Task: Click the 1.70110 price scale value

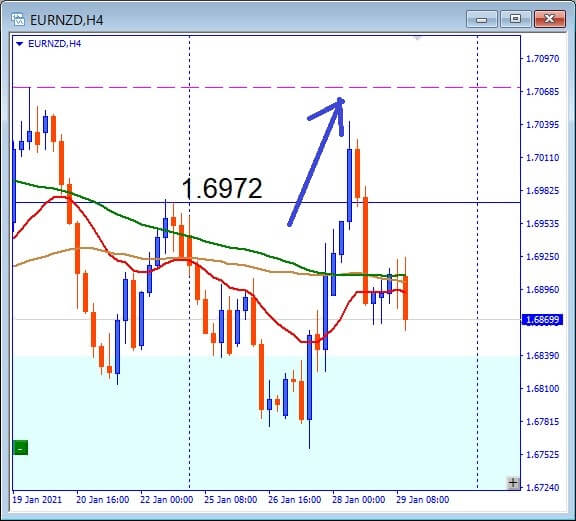Action: (542, 158)
